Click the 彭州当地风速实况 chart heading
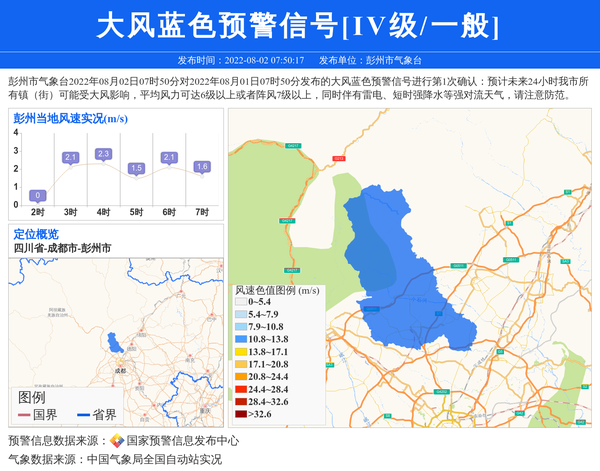The height and width of the screenshot is (471, 600). [x=70, y=118]
